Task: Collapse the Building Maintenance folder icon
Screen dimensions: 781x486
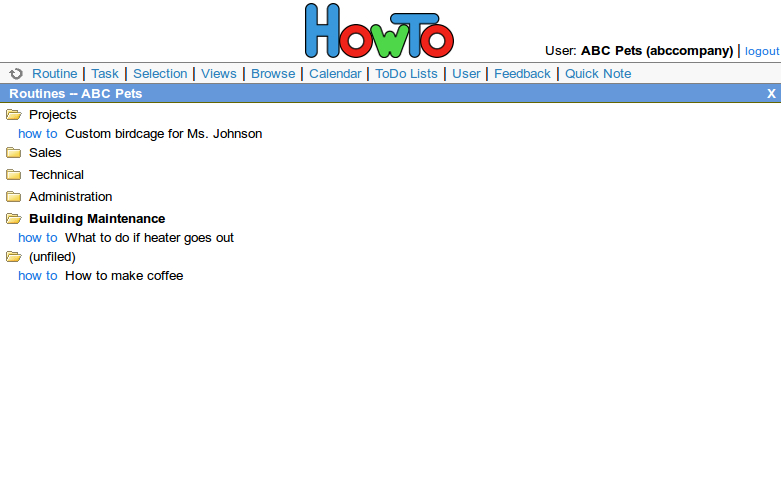Action: [x=14, y=219]
